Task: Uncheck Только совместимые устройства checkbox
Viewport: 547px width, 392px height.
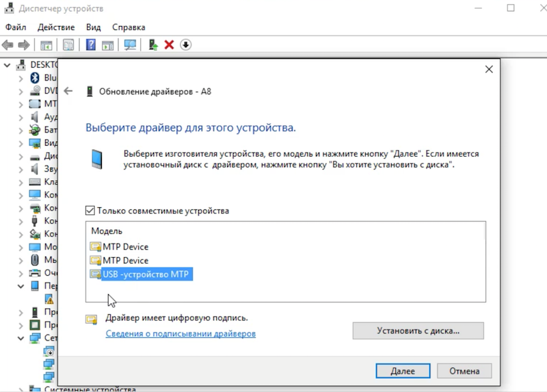Action: 90,211
